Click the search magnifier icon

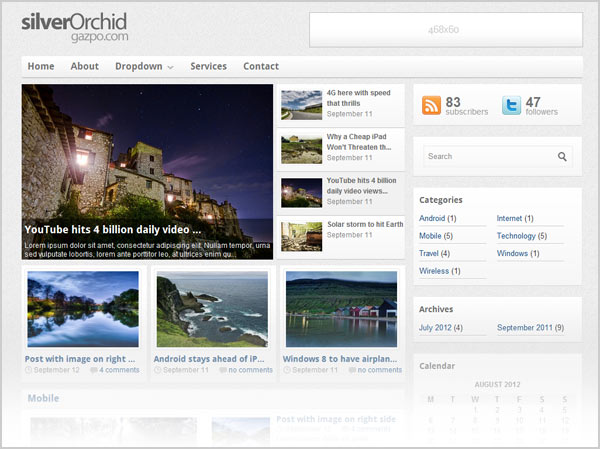tap(562, 156)
